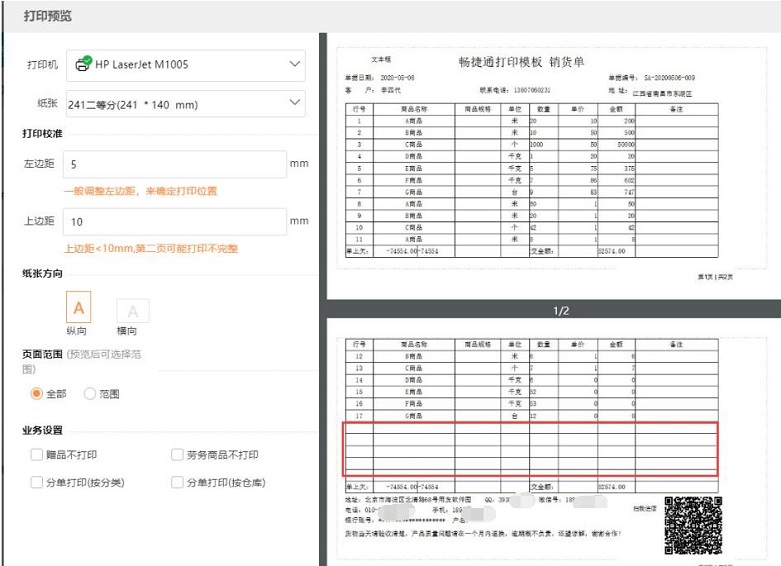Tick the 分单打印(按分类) checkbox

(x=36, y=482)
